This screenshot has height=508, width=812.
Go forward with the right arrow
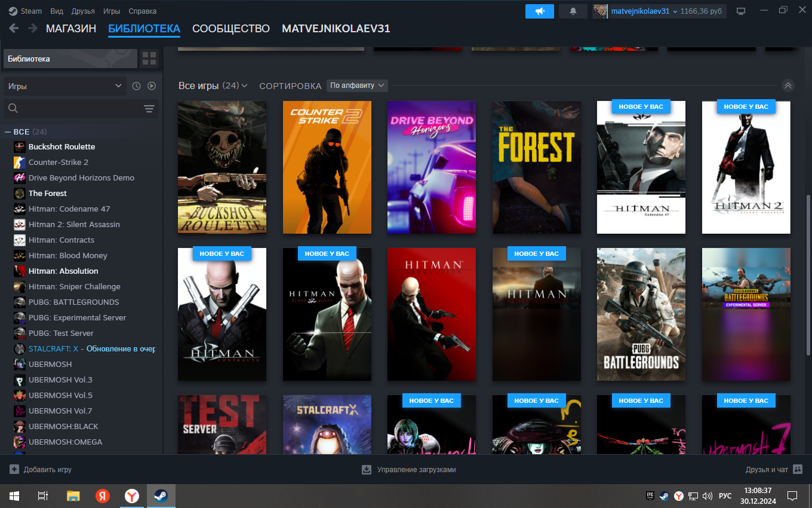click(33, 28)
